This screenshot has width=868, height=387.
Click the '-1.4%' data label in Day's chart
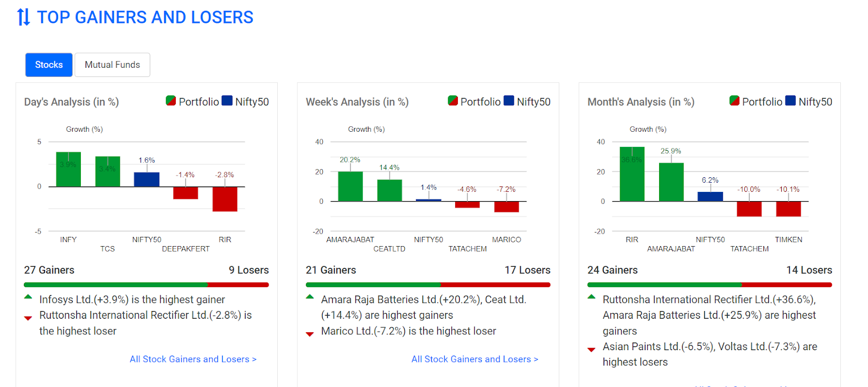coord(185,175)
